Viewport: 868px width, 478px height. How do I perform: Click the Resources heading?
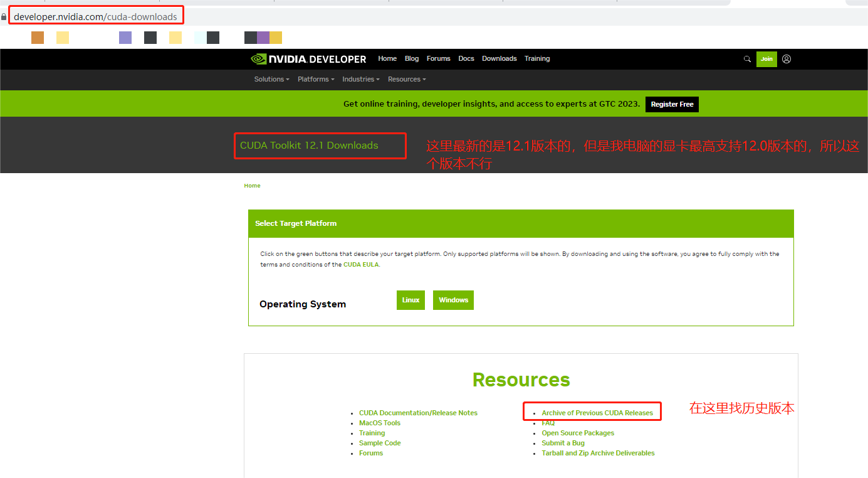[521, 380]
